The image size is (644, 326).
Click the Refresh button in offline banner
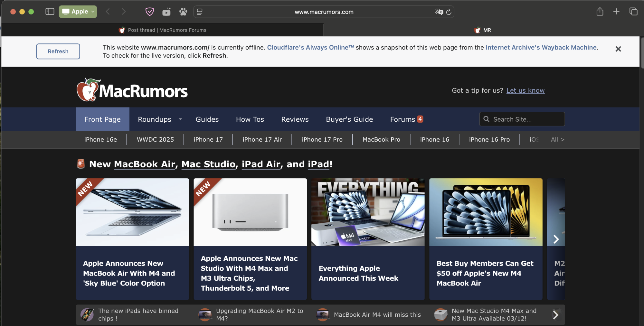(x=58, y=51)
